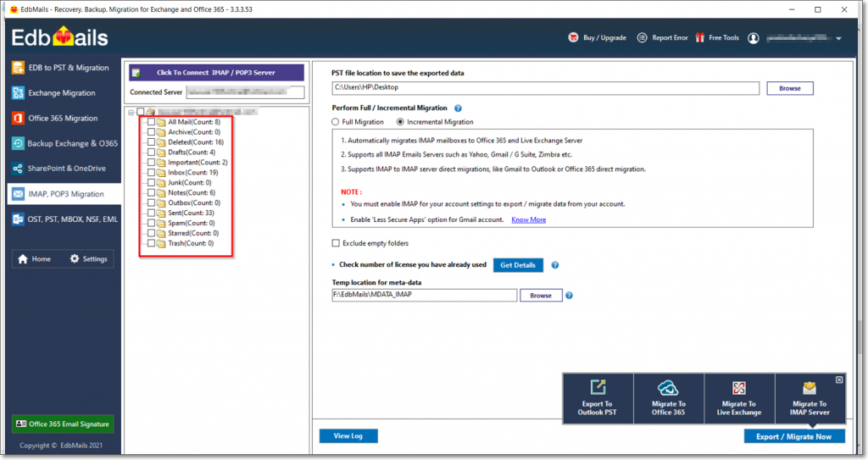Click the Trash folder icon

pos(161,244)
